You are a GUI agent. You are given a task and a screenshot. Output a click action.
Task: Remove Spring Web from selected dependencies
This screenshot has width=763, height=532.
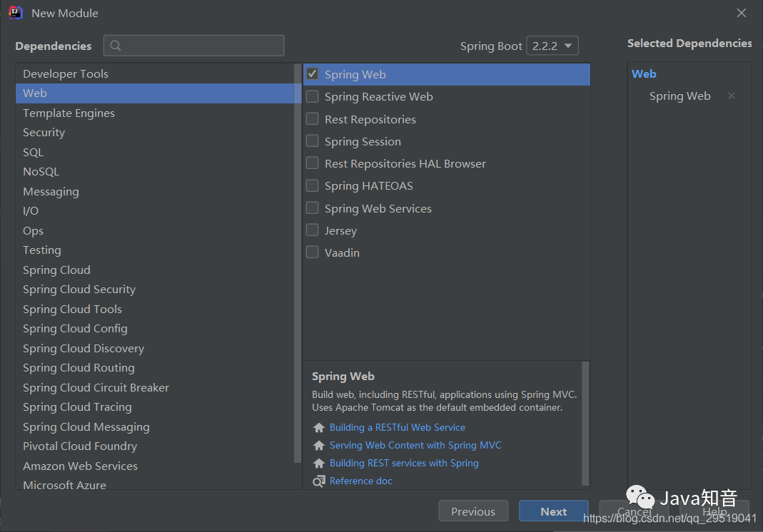731,96
